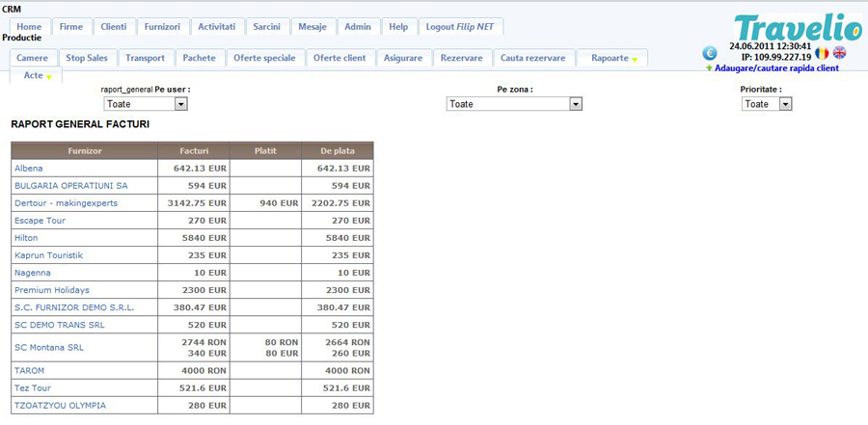Open the Pe user dropdown

pos(146,104)
